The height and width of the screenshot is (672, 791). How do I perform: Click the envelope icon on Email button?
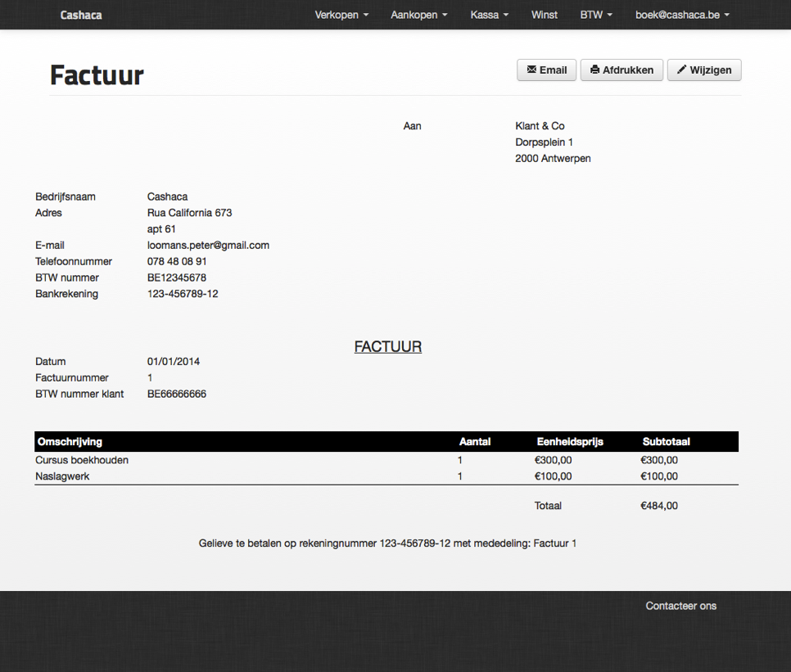531,70
